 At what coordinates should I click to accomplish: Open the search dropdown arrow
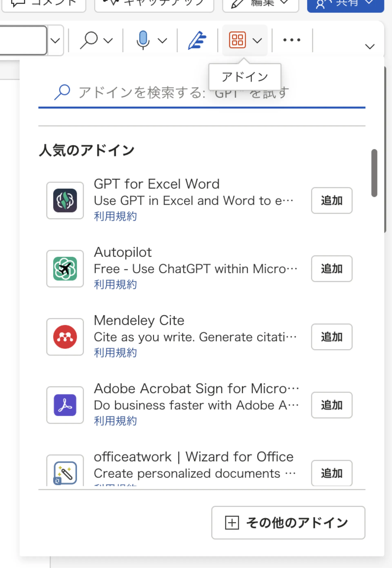pyautogui.click(x=108, y=40)
